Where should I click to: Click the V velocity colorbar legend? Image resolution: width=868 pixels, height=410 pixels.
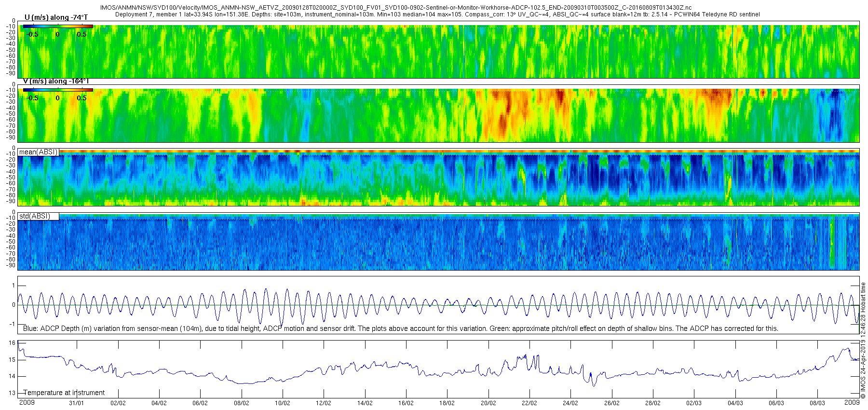(58, 90)
